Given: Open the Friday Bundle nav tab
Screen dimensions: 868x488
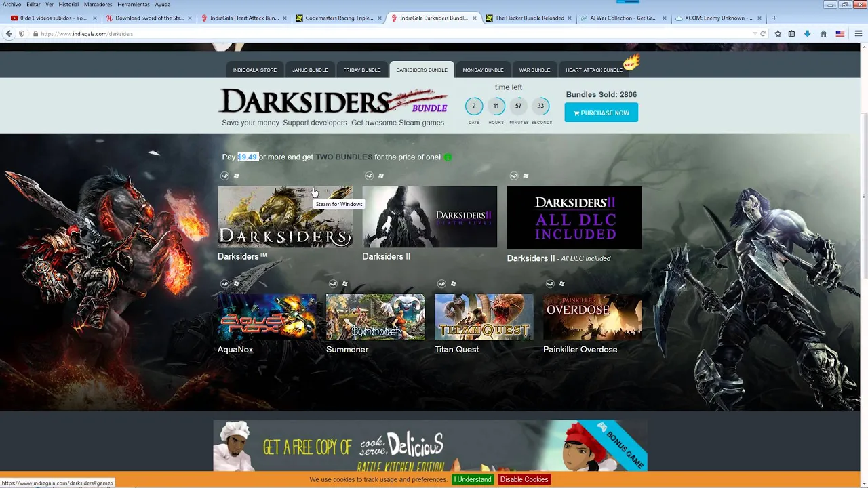Looking at the screenshot, I should pos(362,70).
